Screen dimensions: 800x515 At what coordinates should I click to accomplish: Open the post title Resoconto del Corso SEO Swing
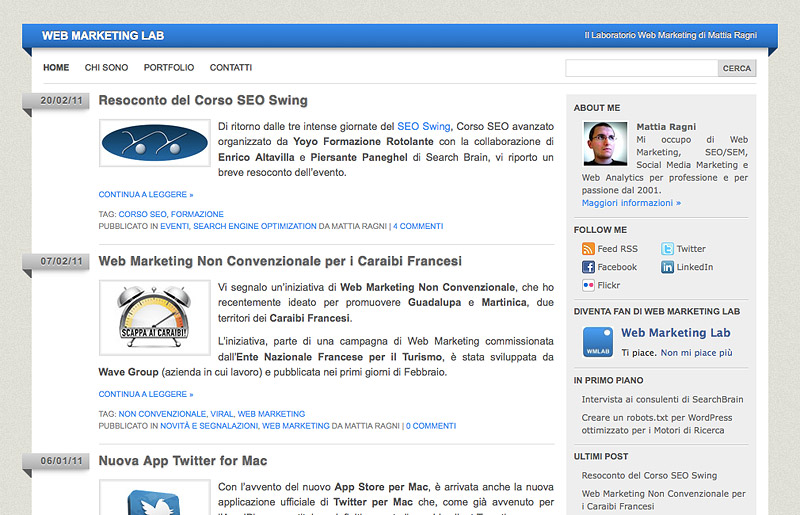coord(203,101)
